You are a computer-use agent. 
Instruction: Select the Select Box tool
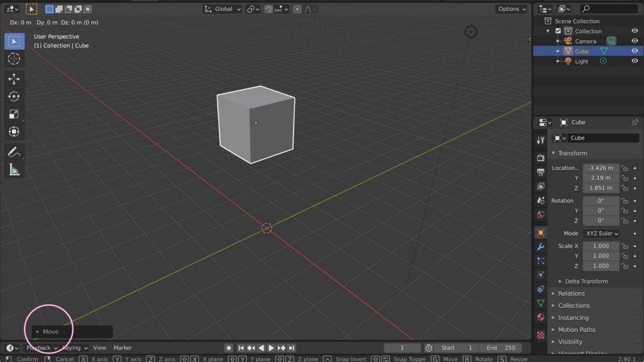pos(14,41)
